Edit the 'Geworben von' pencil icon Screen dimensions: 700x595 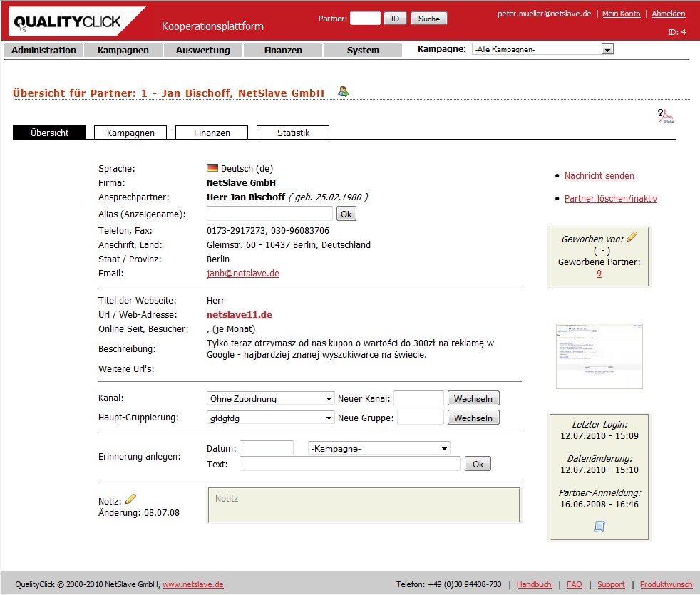pyautogui.click(x=632, y=237)
